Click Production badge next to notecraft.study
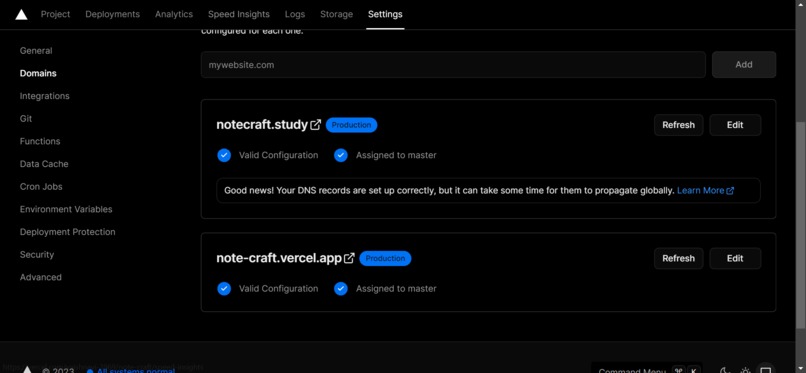 tap(352, 125)
